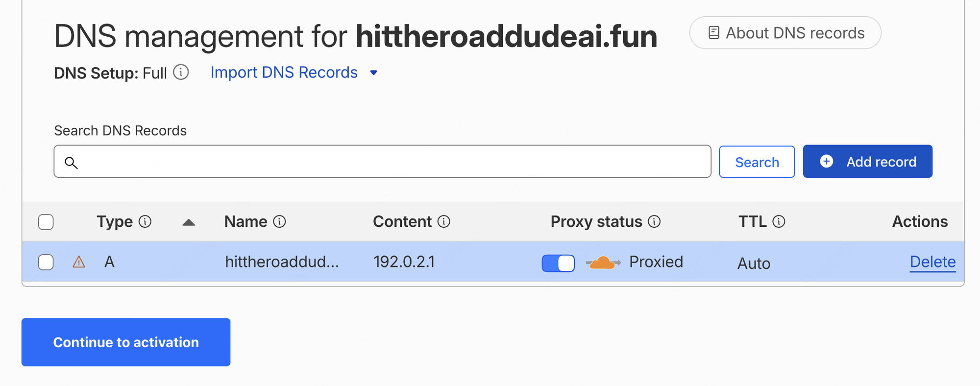Image resolution: width=980 pixels, height=386 pixels.
Task: Toggle the Proxied switch for the A record
Action: [558, 263]
